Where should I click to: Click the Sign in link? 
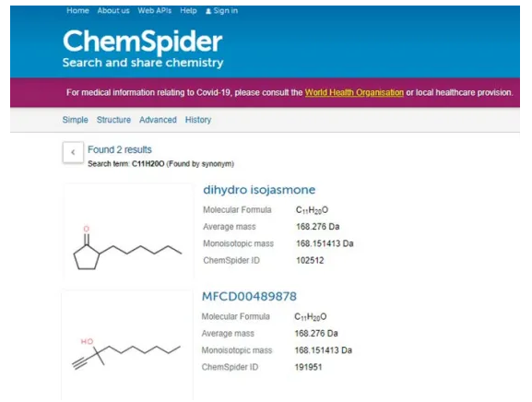[225, 10]
